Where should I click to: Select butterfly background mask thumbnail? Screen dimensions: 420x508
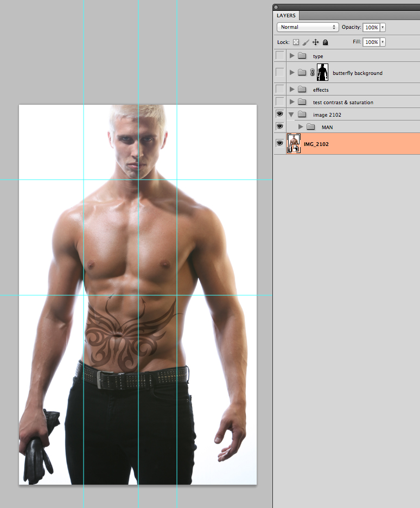[322, 72]
